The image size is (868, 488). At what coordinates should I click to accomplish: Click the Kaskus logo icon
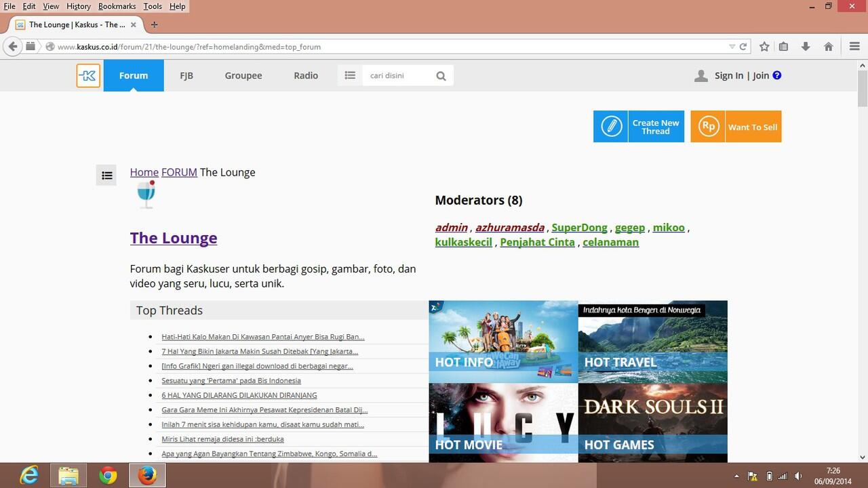coord(88,75)
